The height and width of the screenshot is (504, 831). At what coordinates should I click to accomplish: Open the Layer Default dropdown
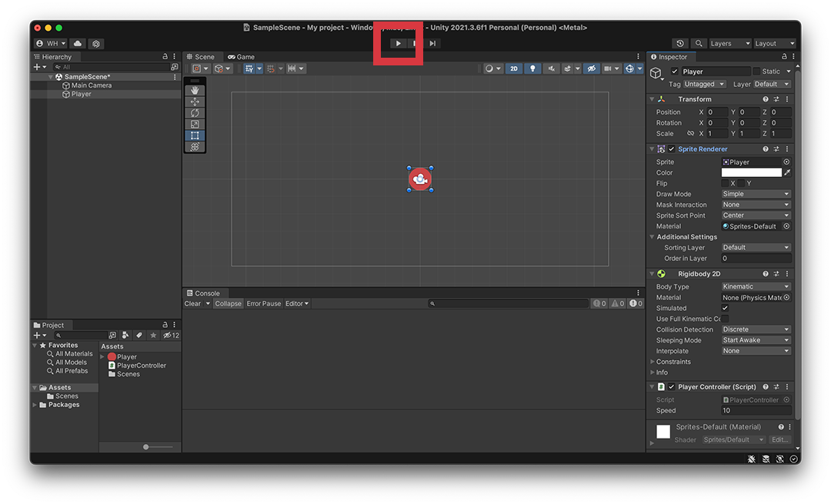[x=772, y=84]
